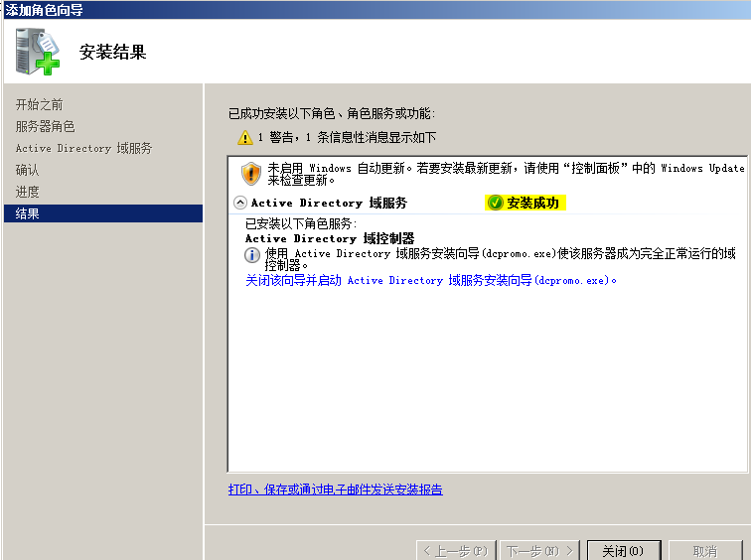This screenshot has height=560, width=751.
Task: Click the green 安装成功 checkmark icon
Action: coord(495,203)
